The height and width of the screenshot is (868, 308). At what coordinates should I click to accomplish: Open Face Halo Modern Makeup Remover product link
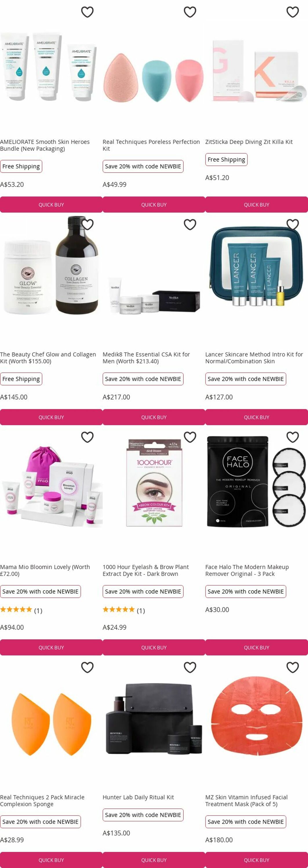point(247,571)
